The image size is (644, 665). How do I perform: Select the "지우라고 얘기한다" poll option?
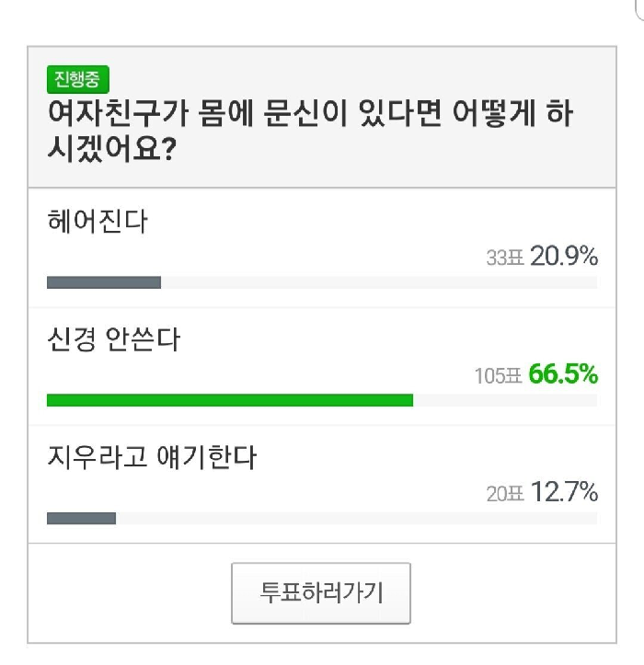click(x=150, y=457)
